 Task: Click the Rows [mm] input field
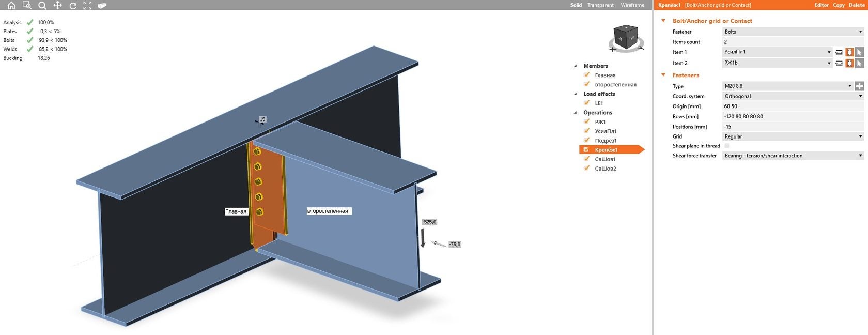793,116
